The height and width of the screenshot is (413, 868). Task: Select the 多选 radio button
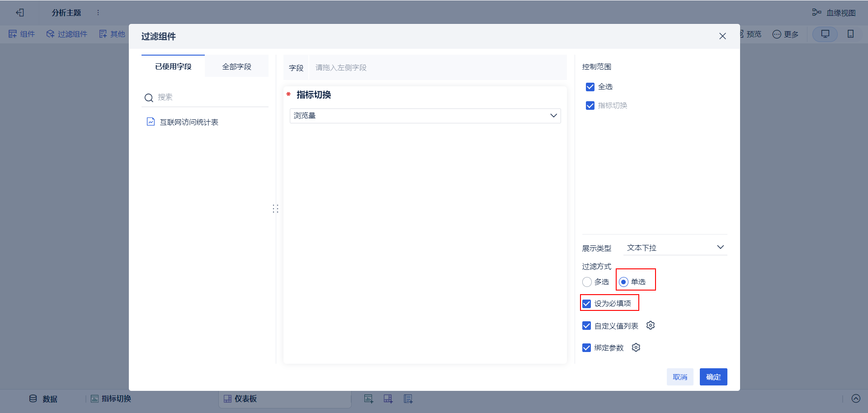click(x=587, y=282)
